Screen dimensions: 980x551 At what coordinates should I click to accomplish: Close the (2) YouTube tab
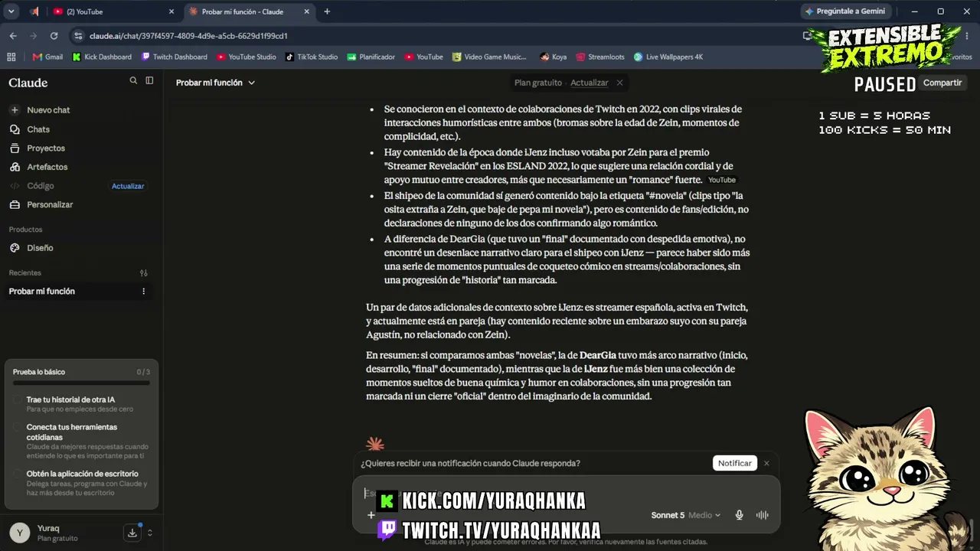point(171,11)
